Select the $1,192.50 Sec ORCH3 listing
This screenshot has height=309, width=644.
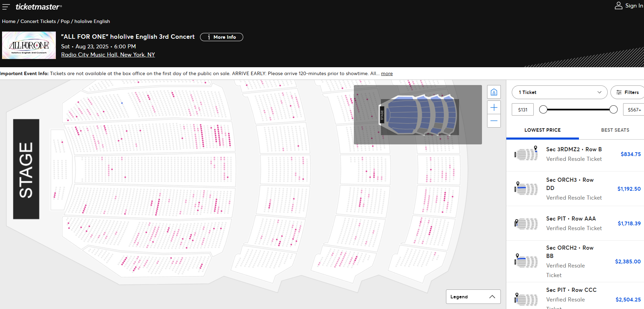pos(575,189)
